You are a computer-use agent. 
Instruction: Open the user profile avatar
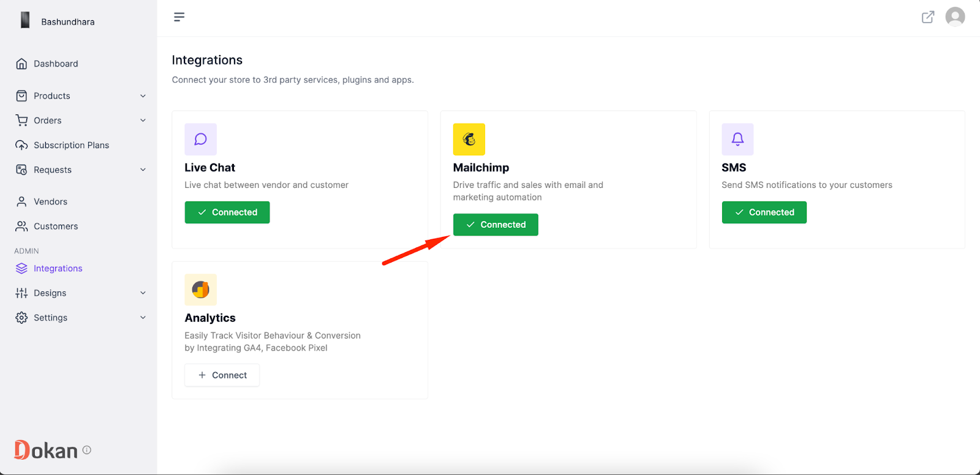[x=955, y=17]
